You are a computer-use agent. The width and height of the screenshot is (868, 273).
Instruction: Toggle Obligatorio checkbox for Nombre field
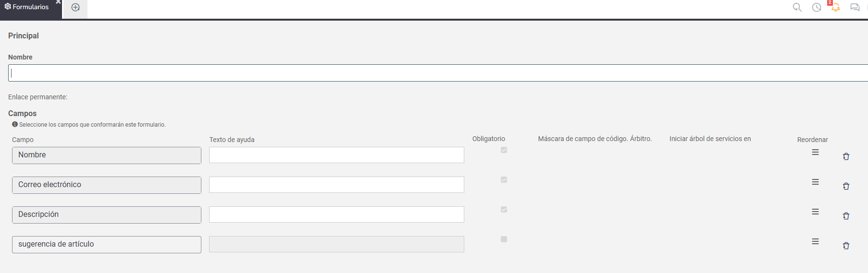point(504,150)
